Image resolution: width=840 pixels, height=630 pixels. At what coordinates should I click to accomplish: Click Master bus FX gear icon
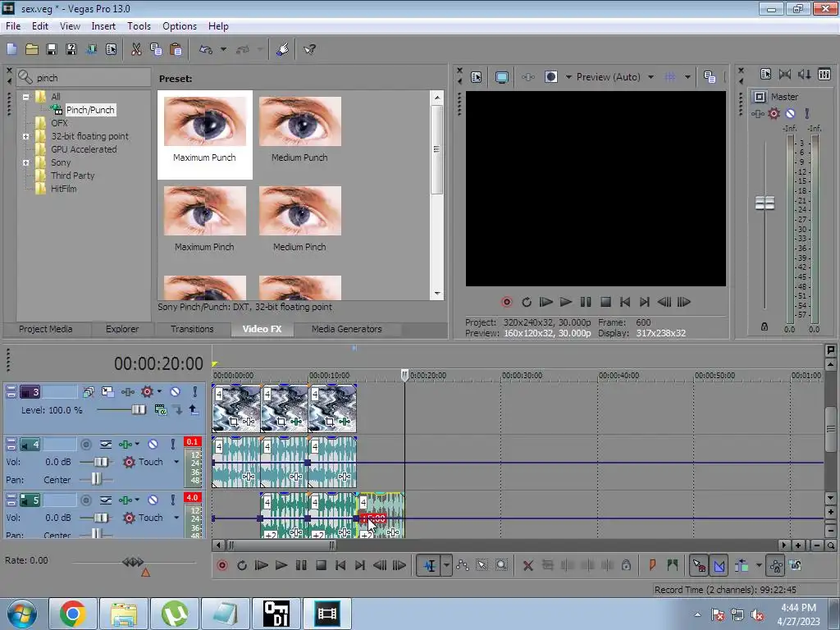[x=774, y=113]
